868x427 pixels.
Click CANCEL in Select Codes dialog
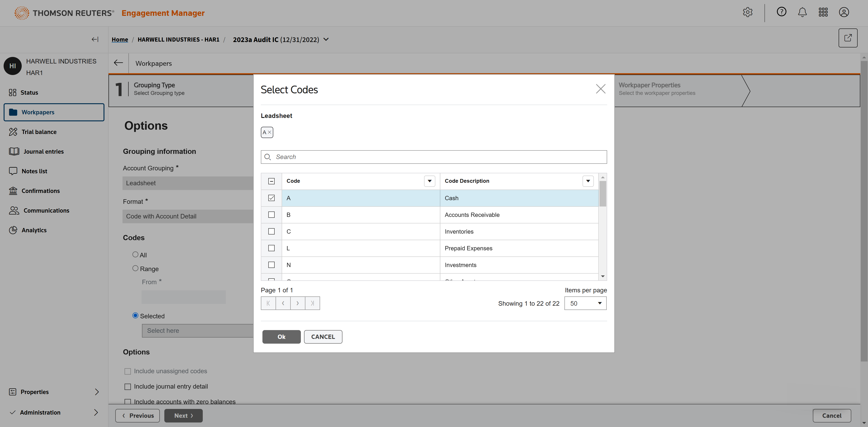(323, 337)
